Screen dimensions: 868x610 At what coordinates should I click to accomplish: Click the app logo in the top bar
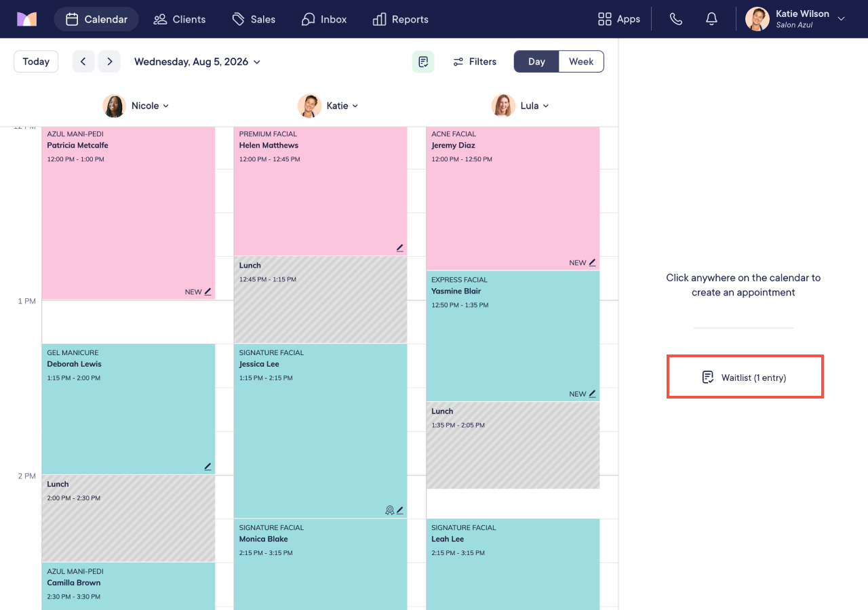click(27, 19)
